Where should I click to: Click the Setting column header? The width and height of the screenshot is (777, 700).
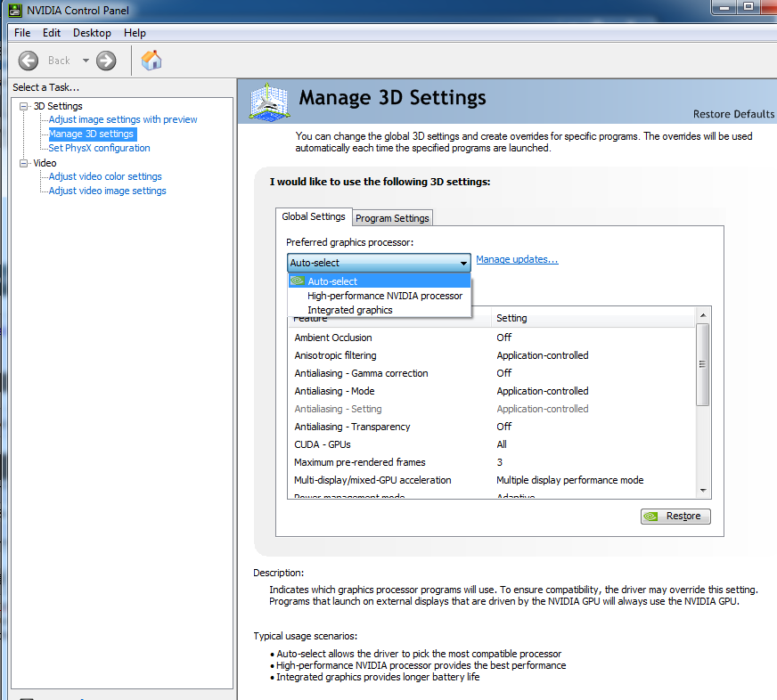tap(593, 318)
